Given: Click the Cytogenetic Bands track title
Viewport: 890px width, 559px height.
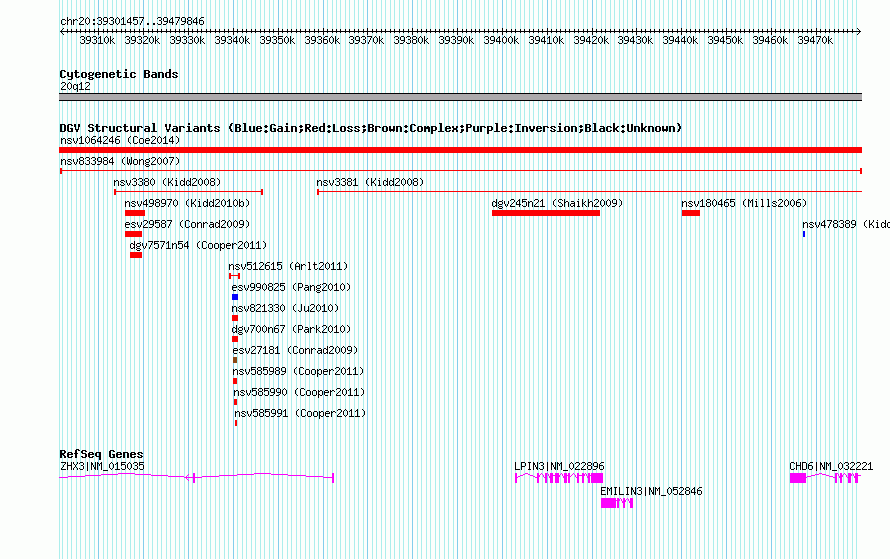Looking at the screenshot, I should (119, 74).
